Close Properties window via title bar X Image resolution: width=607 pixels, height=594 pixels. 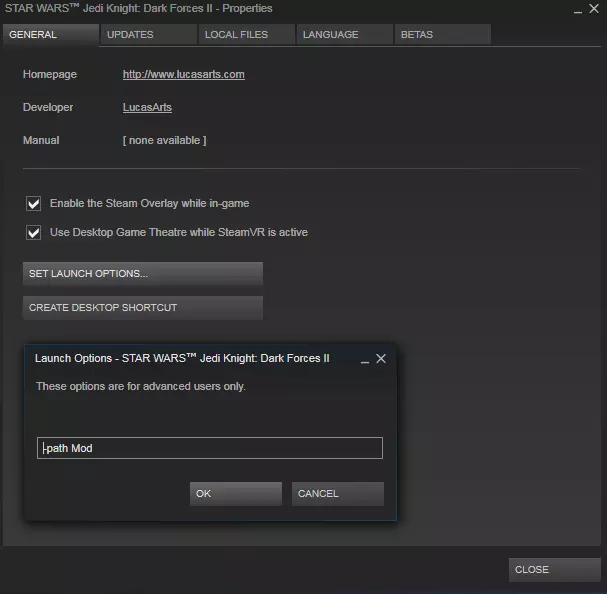coord(594,9)
